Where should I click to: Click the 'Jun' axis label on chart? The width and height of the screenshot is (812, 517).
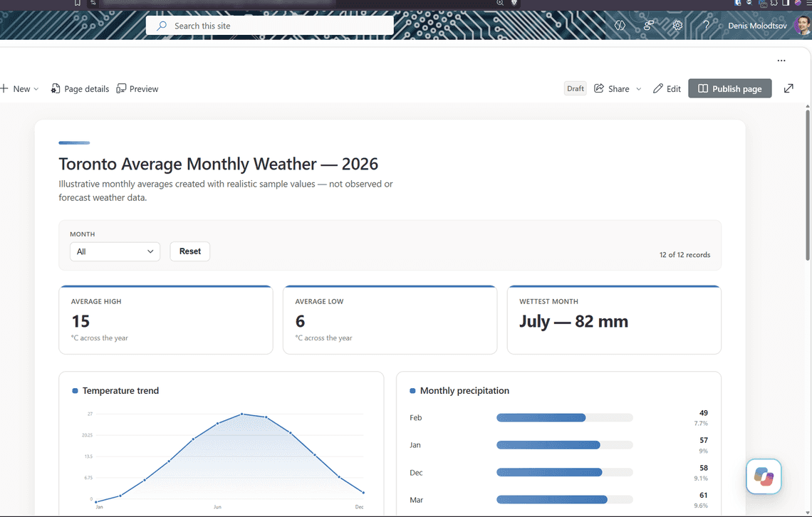pos(217,506)
